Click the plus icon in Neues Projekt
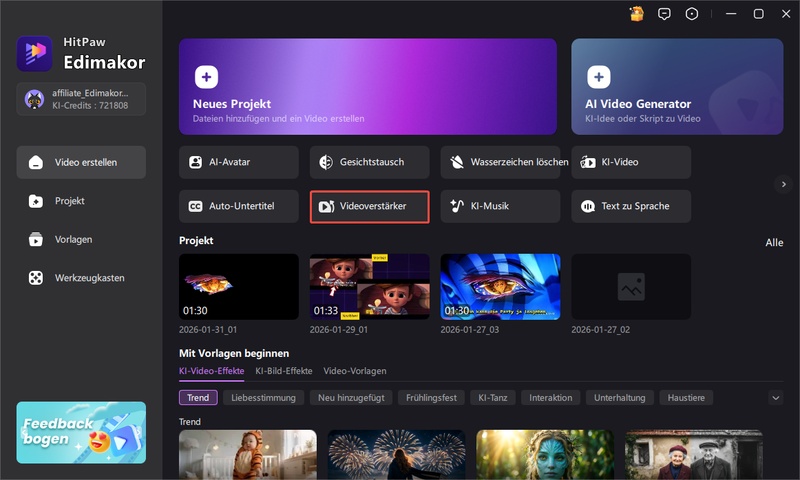 pos(206,77)
